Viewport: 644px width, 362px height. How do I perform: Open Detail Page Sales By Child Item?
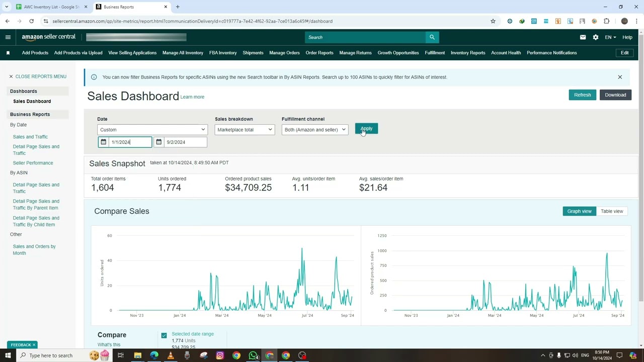click(x=36, y=221)
